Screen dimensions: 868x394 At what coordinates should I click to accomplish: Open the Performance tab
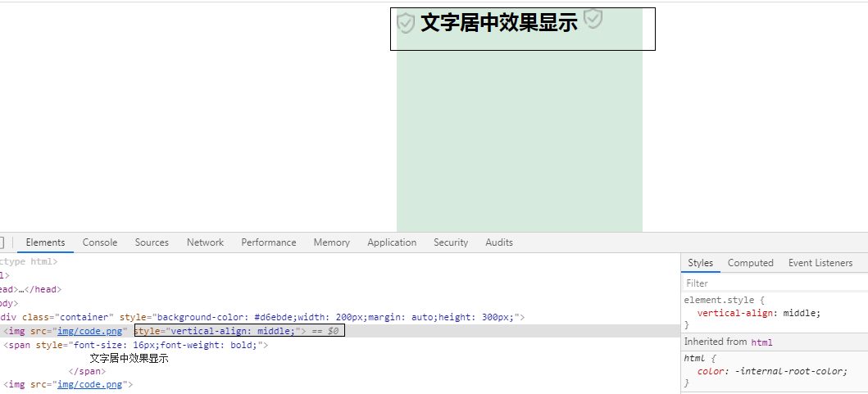point(269,242)
